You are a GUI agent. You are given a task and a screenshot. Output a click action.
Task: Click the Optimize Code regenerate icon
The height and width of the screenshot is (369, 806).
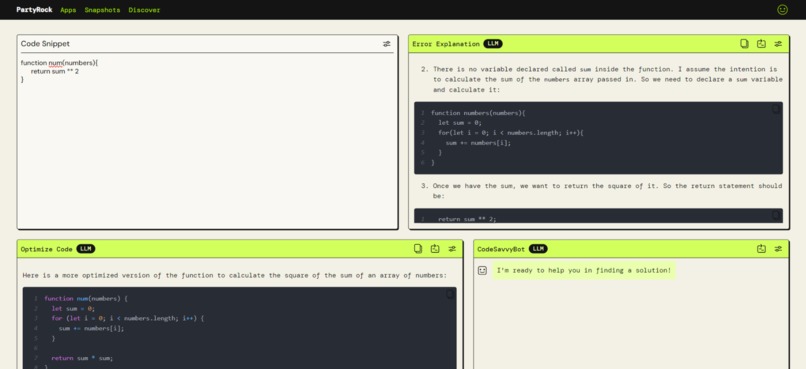click(435, 249)
